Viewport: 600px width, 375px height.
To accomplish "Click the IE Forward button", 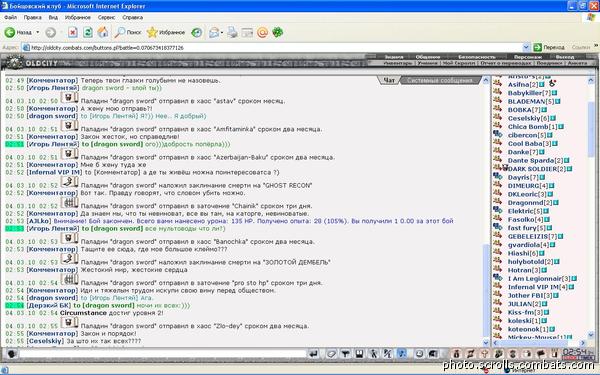I will tap(51, 33).
